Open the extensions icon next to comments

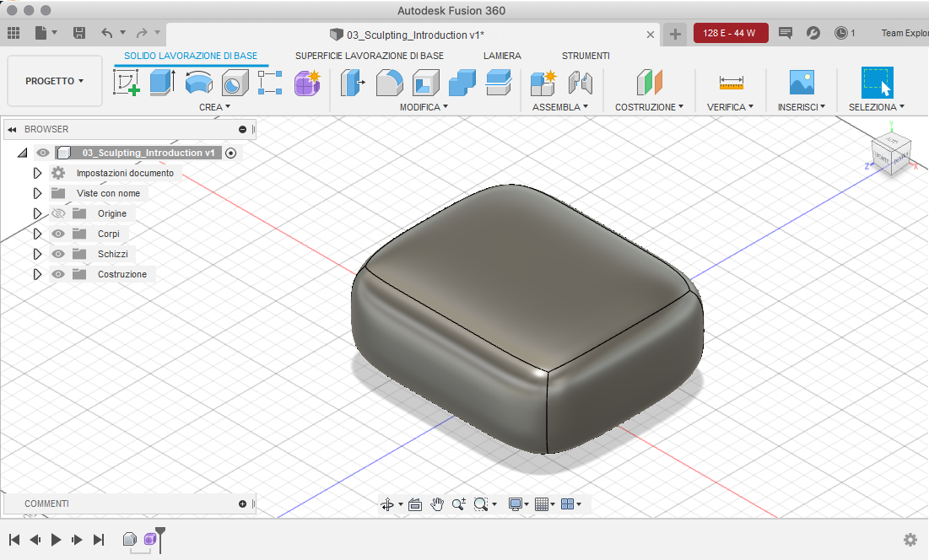click(813, 33)
